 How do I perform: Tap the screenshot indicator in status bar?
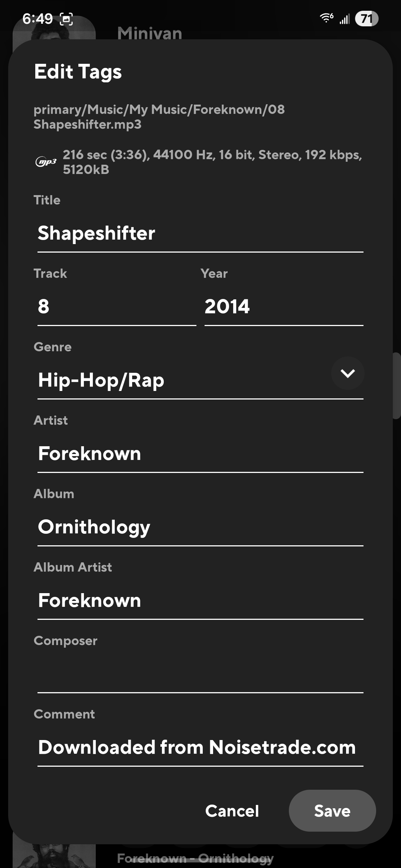[x=66, y=19]
